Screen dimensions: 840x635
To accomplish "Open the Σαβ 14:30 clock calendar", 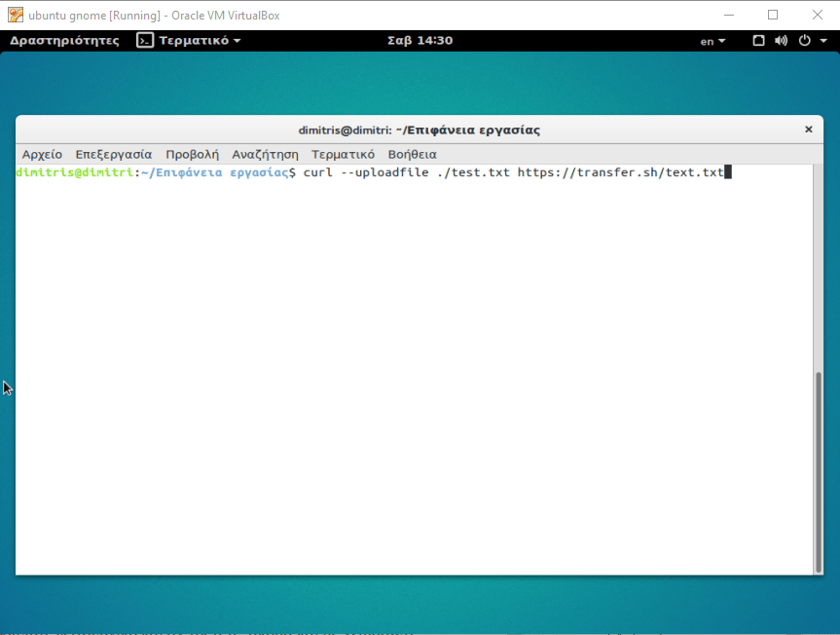I will coord(420,41).
